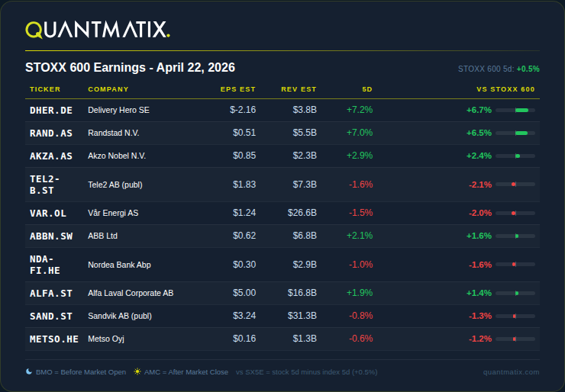Click company name Tele2 AB (publ)
The image size is (565, 392).
point(115,185)
